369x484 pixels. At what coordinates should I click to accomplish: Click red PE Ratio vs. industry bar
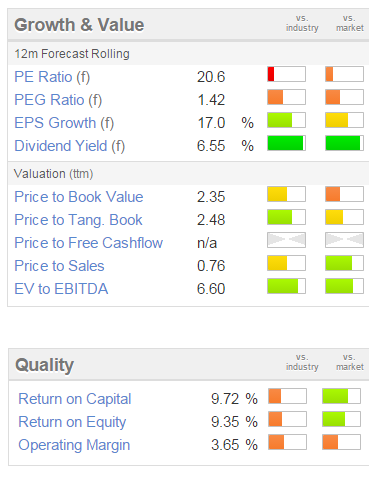(286, 74)
